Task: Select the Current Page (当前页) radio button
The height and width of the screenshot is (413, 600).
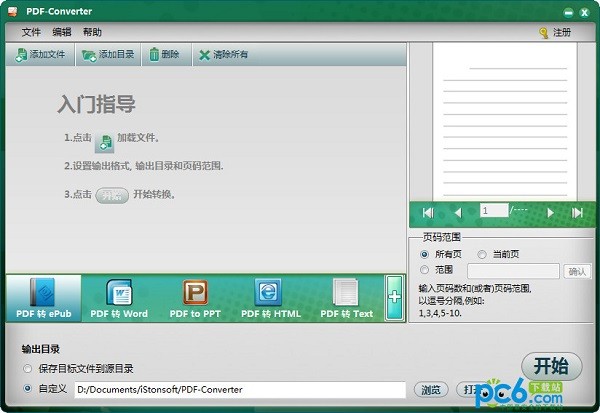Action: [482, 254]
